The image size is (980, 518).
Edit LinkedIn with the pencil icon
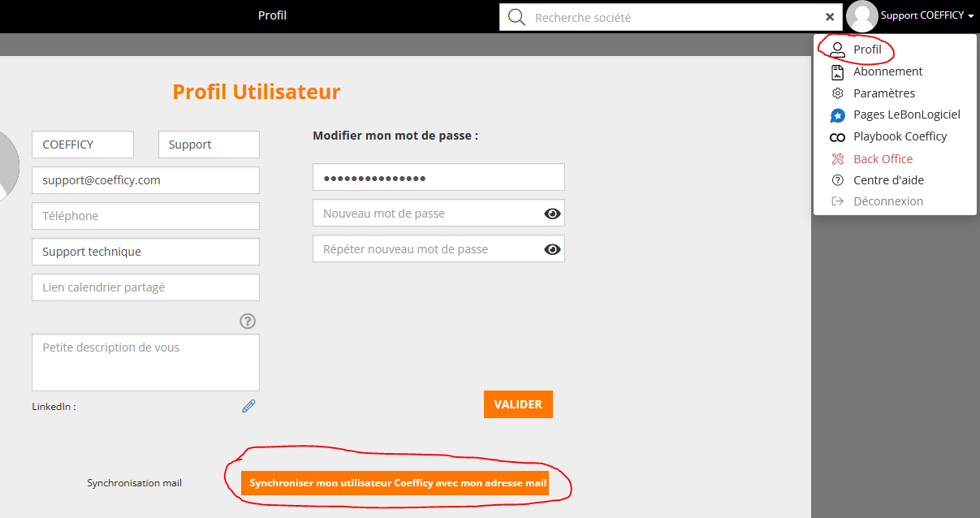click(x=248, y=406)
